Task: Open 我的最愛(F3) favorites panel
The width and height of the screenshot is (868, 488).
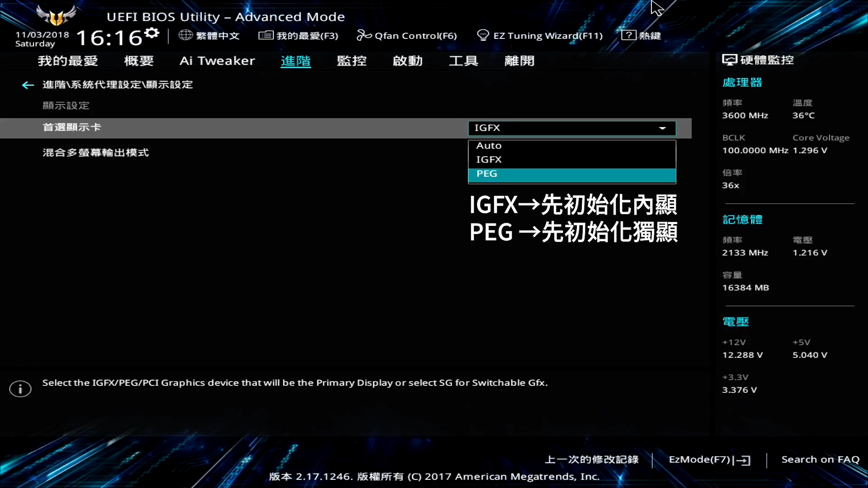Action: tap(266, 35)
